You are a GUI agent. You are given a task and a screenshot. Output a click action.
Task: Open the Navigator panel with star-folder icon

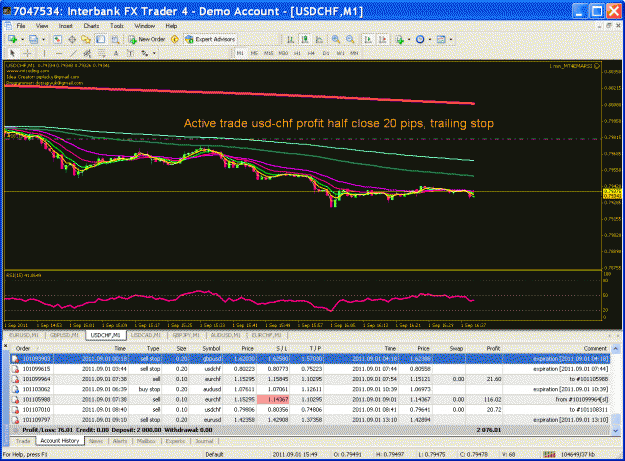tap(86, 39)
